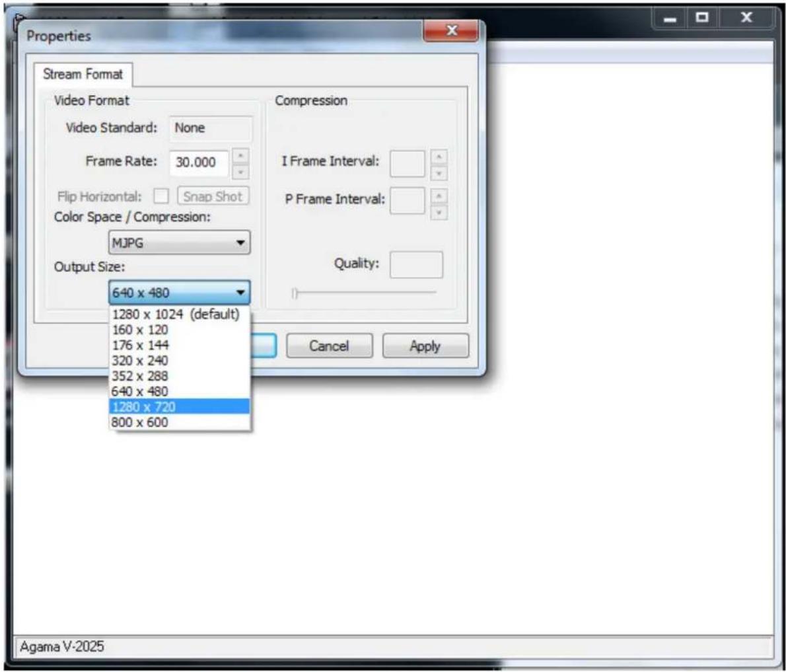
Task: Close the Properties dialog
Action: pyautogui.click(x=450, y=30)
